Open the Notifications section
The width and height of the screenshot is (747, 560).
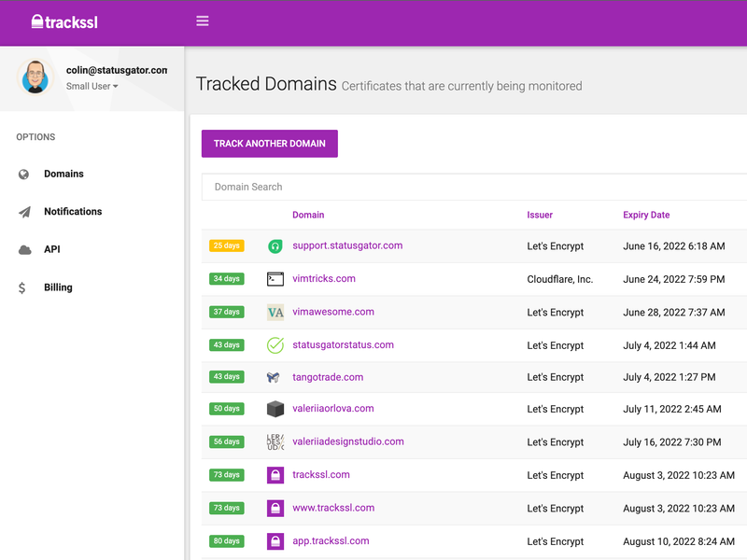point(73,212)
